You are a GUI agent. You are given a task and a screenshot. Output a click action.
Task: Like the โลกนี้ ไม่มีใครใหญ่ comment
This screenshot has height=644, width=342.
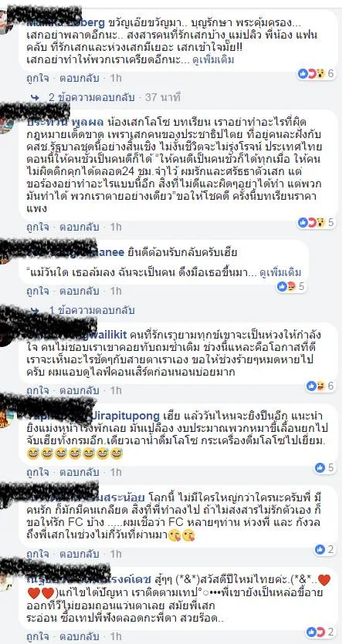coord(38,554)
